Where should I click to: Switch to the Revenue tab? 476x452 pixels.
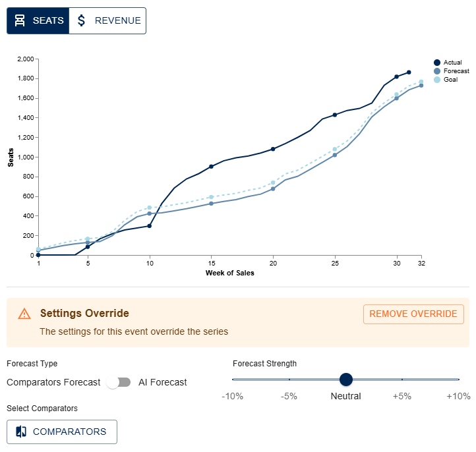tap(107, 20)
